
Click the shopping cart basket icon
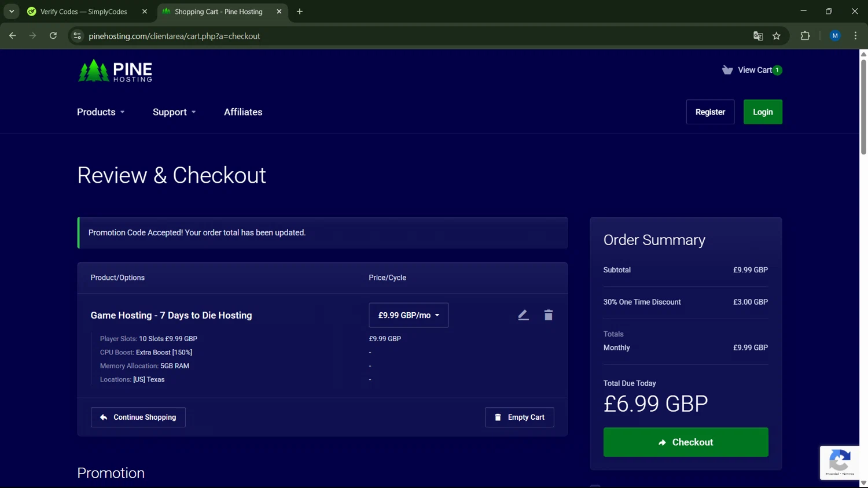point(727,70)
